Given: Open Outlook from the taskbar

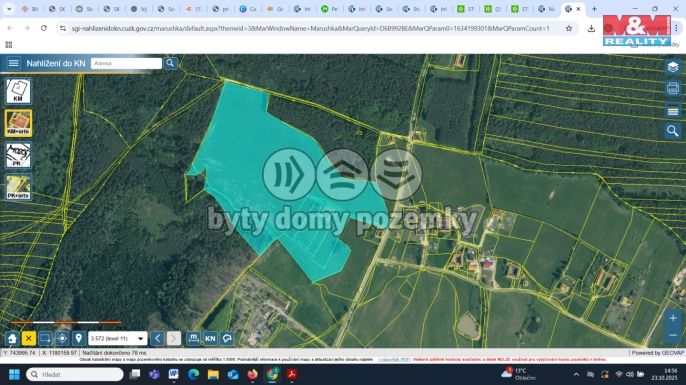Looking at the screenshot, I should [x=233, y=374].
